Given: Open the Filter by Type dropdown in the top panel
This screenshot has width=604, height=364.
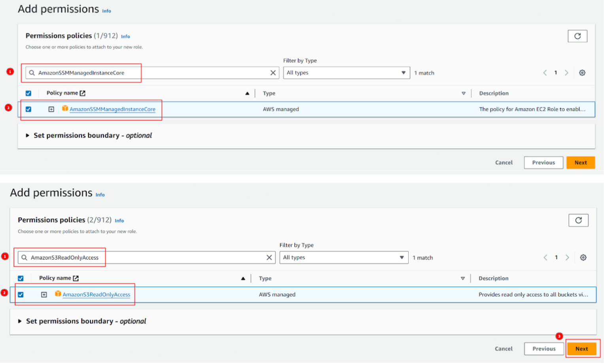Looking at the screenshot, I should [x=346, y=73].
